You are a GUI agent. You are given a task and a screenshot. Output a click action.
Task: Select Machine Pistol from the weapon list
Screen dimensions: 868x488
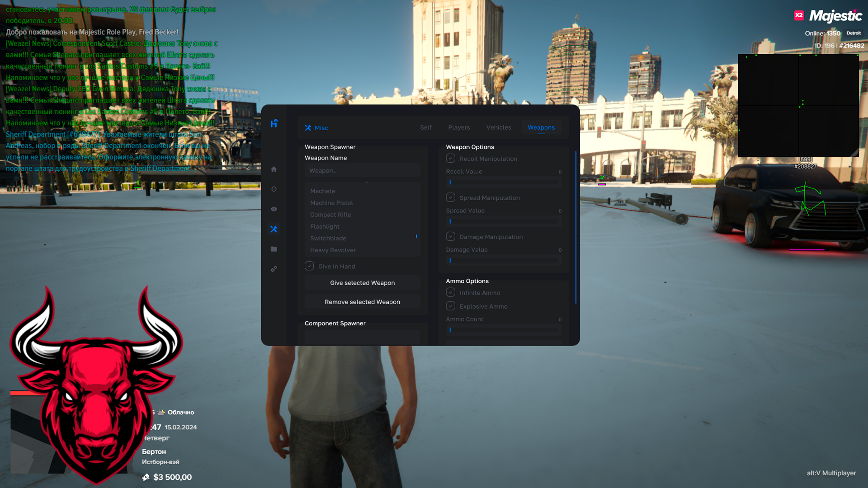click(331, 203)
